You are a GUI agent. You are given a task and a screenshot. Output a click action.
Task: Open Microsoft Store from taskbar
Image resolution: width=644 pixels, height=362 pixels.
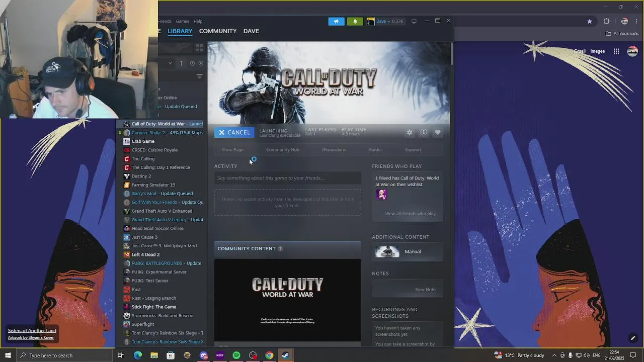[x=171, y=355]
